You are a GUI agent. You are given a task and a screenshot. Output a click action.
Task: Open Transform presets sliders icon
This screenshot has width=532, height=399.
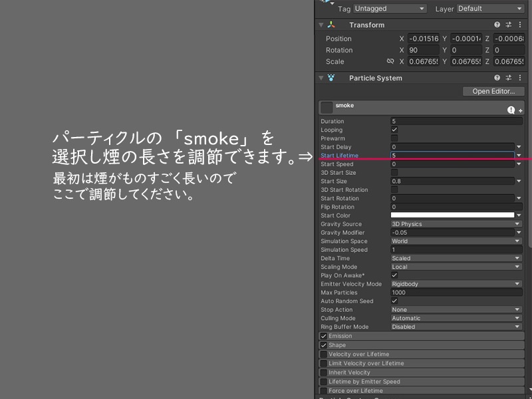(509, 25)
